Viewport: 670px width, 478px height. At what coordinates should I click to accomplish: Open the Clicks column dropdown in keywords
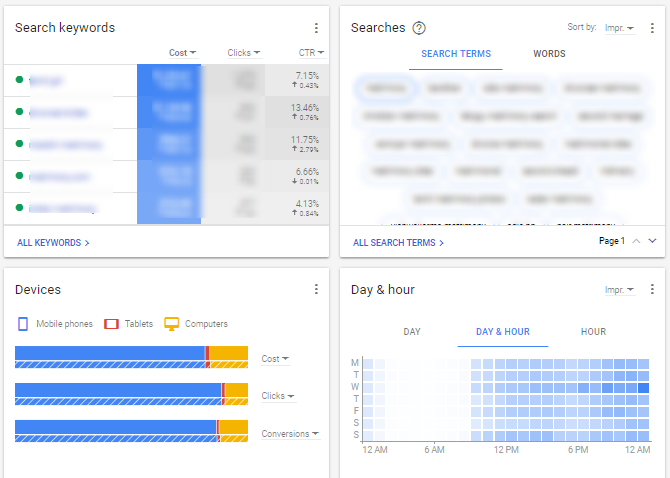pyautogui.click(x=244, y=53)
